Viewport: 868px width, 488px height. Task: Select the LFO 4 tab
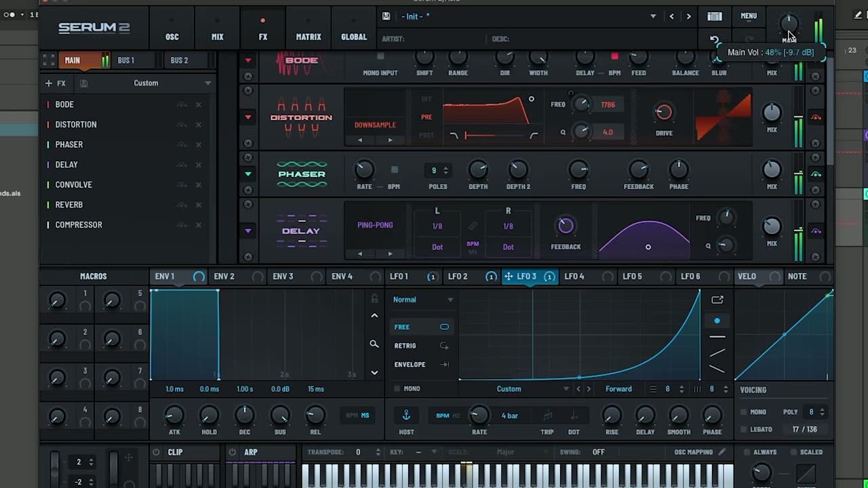pyautogui.click(x=574, y=277)
